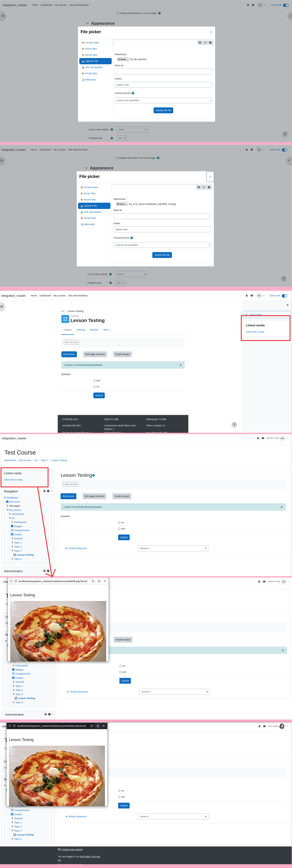Open Progress bar 'No' dropdown below picker with pizza jpg

pos(121,283)
